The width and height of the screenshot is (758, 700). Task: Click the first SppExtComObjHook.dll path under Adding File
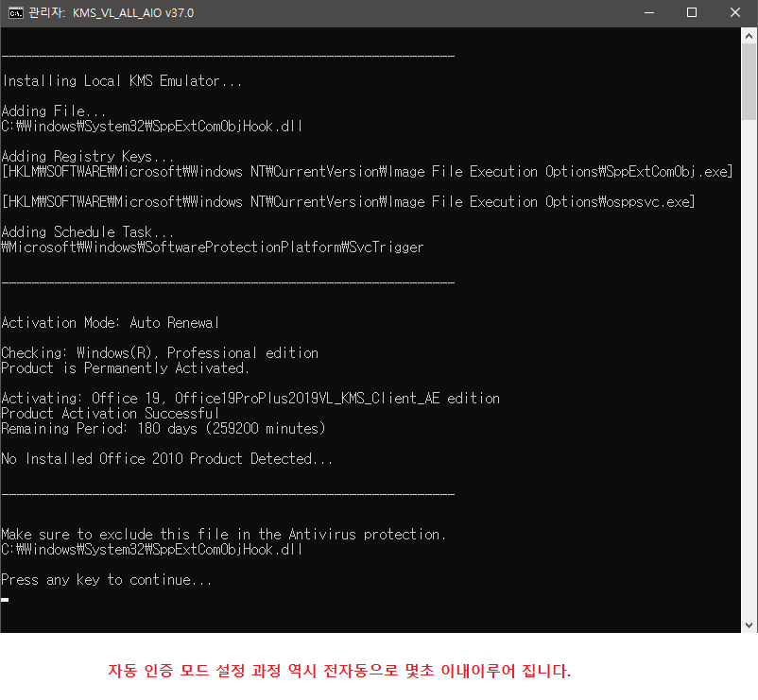(x=152, y=127)
